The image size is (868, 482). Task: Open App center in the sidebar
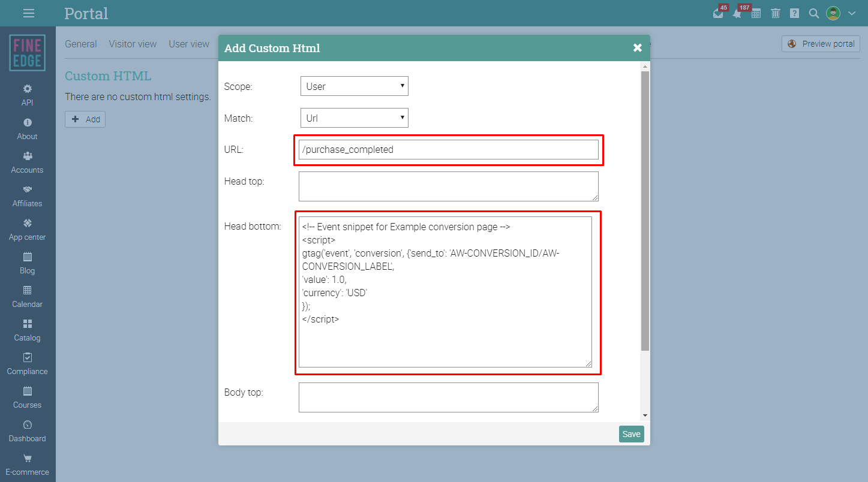[x=28, y=230]
